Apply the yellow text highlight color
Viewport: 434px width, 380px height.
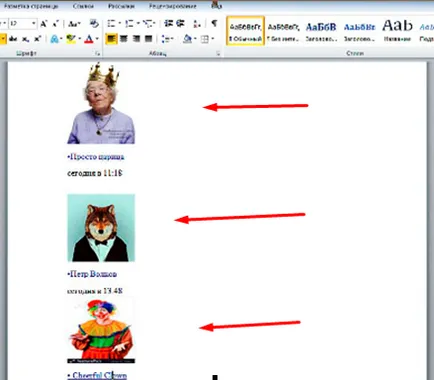tap(71, 39)
